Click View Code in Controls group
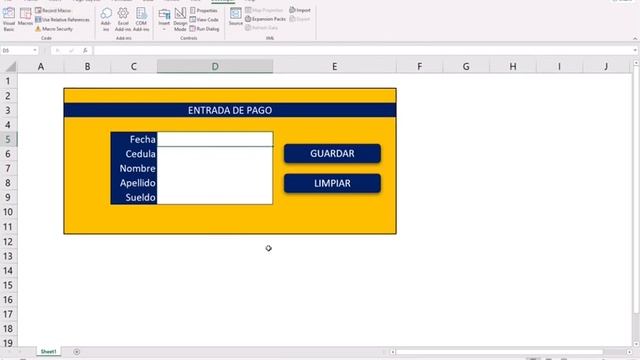This screenshot has width=640, height=360. 204,20
